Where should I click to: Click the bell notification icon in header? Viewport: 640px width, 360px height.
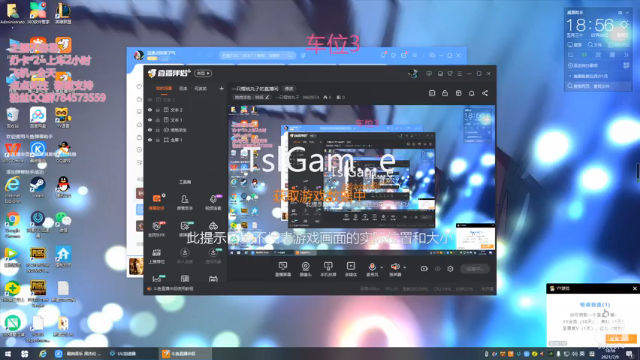click(x=471, y=93)
